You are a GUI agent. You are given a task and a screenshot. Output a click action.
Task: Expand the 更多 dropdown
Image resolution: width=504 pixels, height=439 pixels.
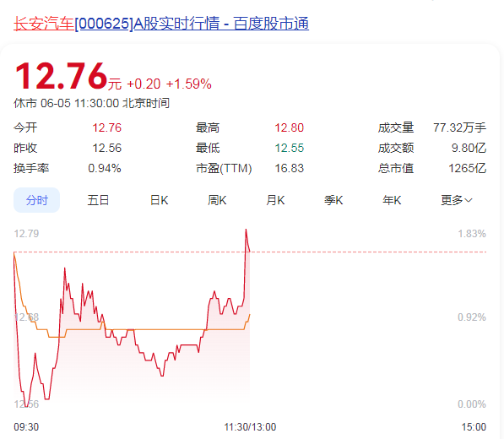coord(457,200)
